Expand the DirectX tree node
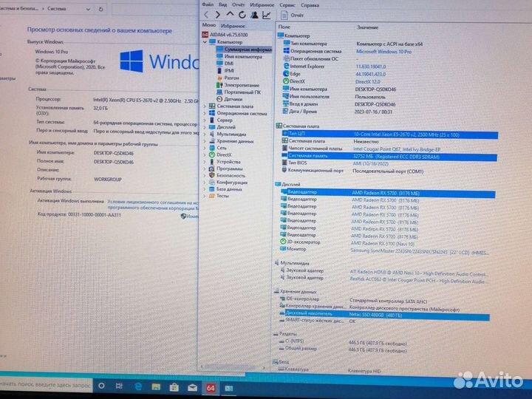Image resolution: width=532 pixels, height=399 pixels. pos(205,154)
